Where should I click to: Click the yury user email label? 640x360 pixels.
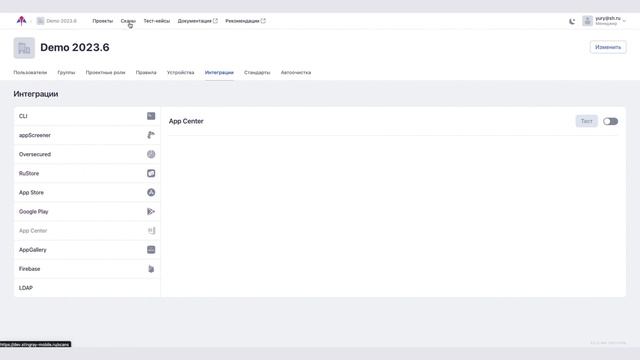tap(607, 18)
